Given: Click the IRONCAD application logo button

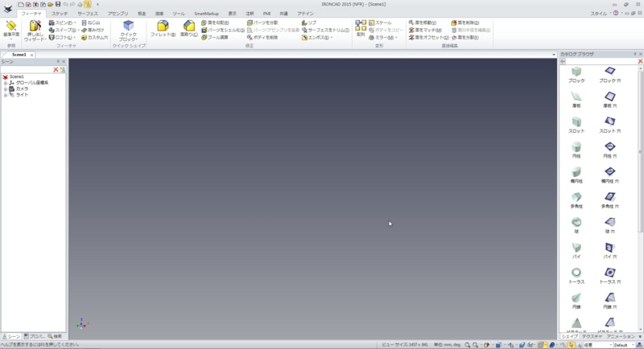Looking at the screenshot, I should pos(8,8).
